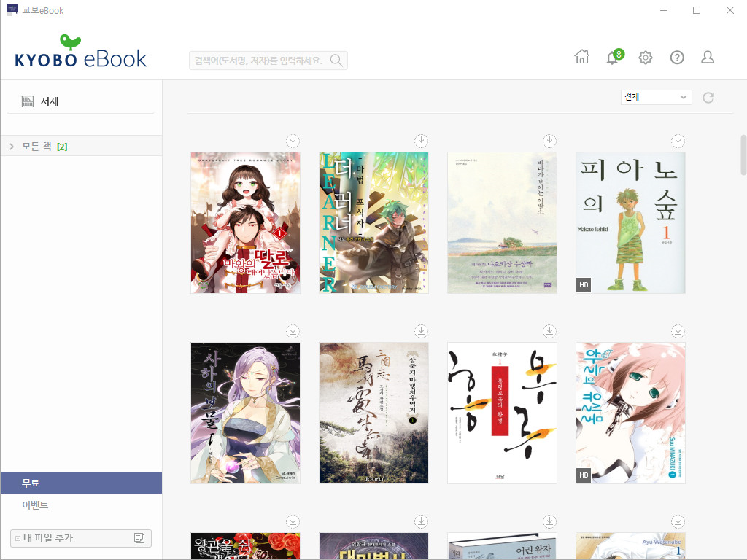Expand the 모든 책 tree node
747x560 pixels.
coord(12,147)
